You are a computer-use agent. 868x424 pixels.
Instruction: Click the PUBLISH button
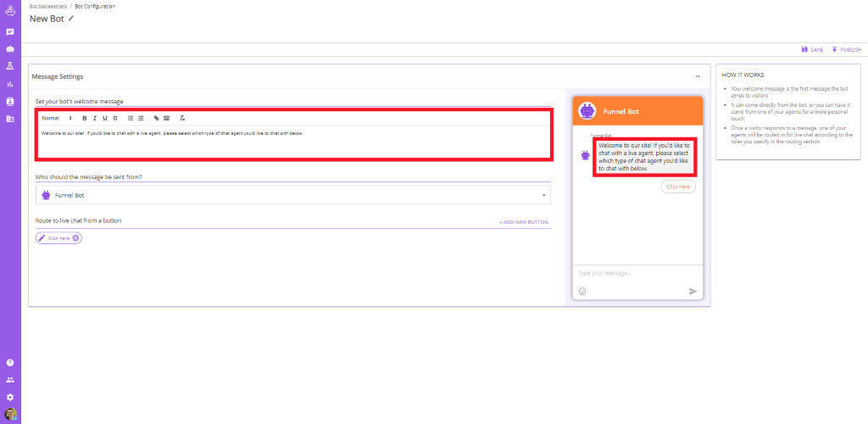click(x=846, y=50)
